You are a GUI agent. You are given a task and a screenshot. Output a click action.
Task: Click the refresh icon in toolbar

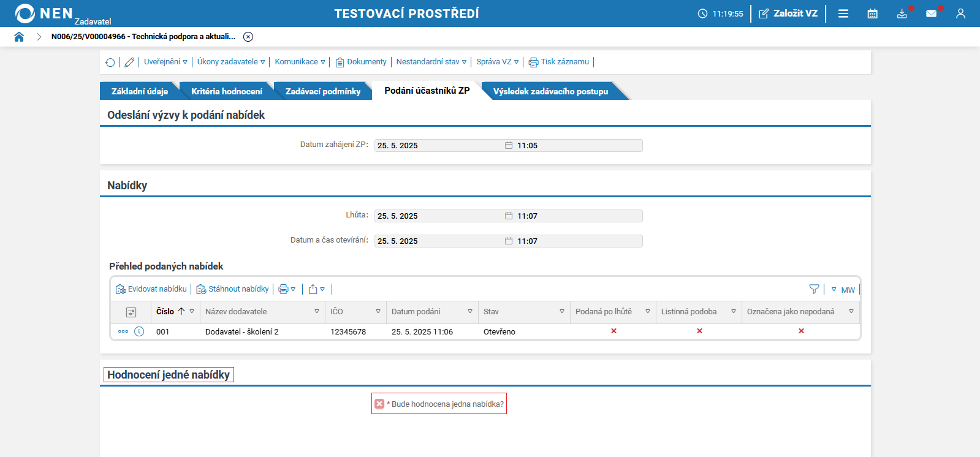110,62
